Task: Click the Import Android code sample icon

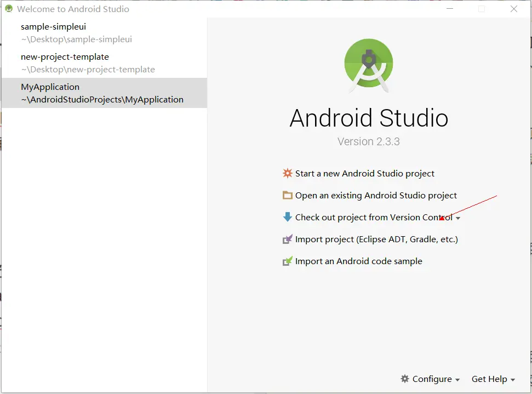Action: pos(288,261)
